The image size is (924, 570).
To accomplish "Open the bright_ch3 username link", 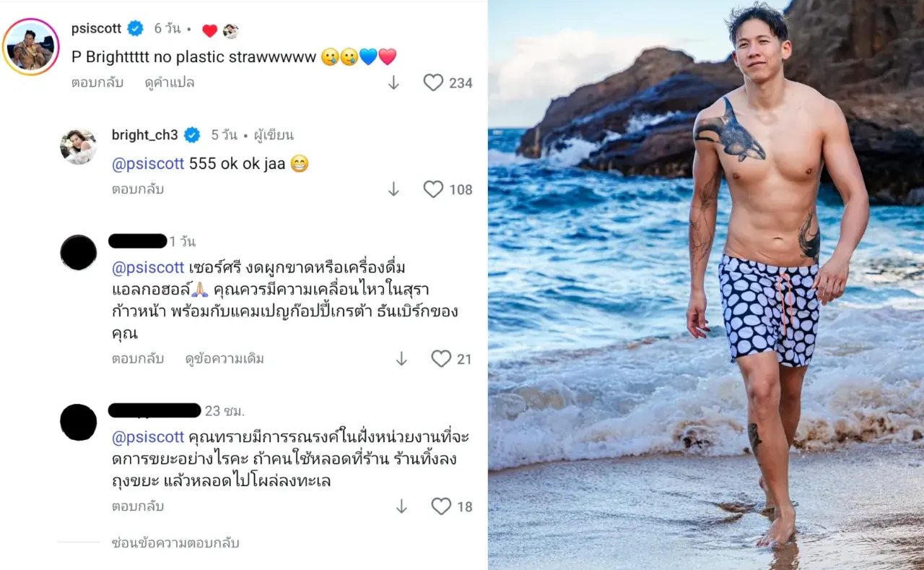I will (144, 135).
